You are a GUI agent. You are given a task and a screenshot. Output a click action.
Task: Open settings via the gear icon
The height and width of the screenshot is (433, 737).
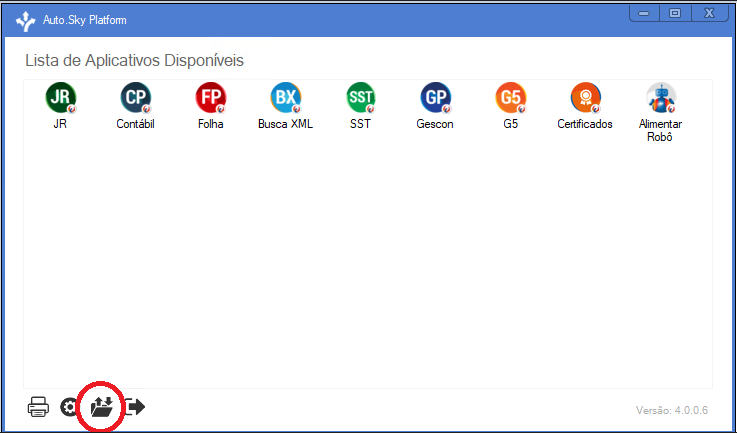click(x=69, y=407)
